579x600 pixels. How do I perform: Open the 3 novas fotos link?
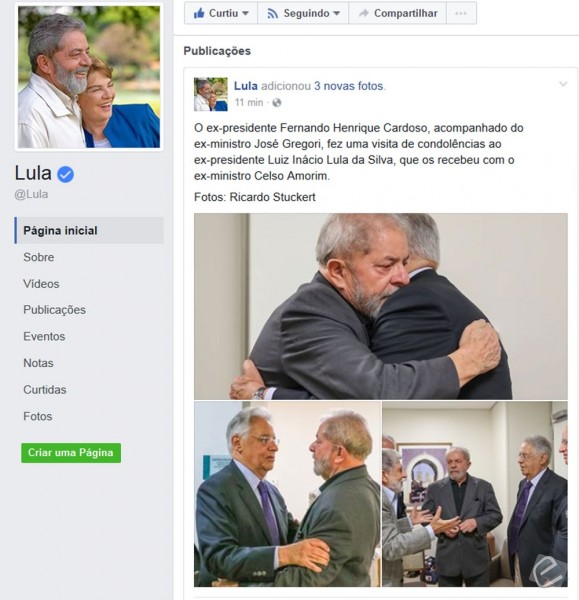coord(349,86)
